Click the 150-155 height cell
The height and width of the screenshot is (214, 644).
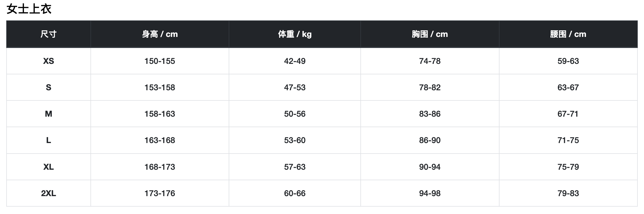point(160,61)
